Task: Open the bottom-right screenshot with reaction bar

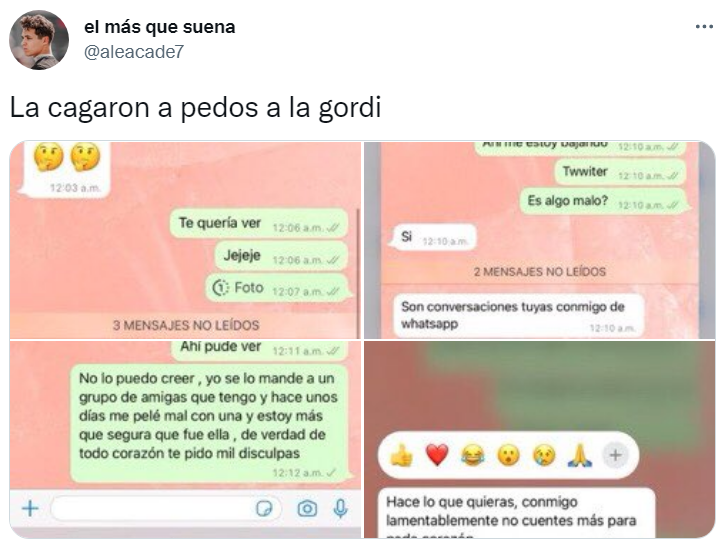Action: (x=539, y=439)
